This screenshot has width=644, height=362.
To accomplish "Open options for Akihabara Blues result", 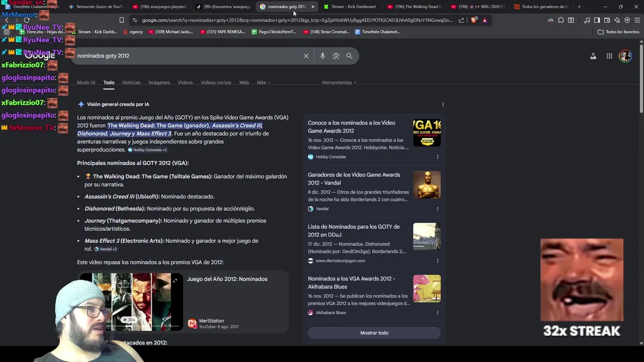I will click(437, 313).
